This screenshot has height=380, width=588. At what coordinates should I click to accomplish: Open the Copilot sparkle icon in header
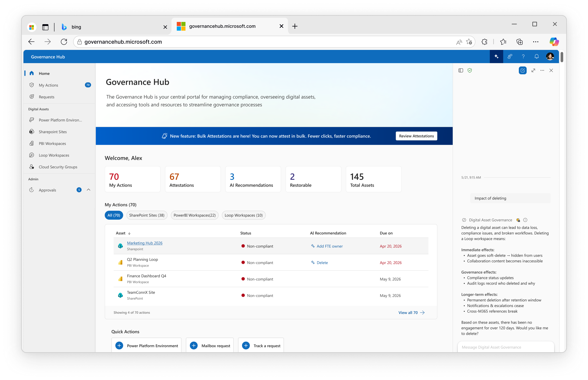point(496,57)
